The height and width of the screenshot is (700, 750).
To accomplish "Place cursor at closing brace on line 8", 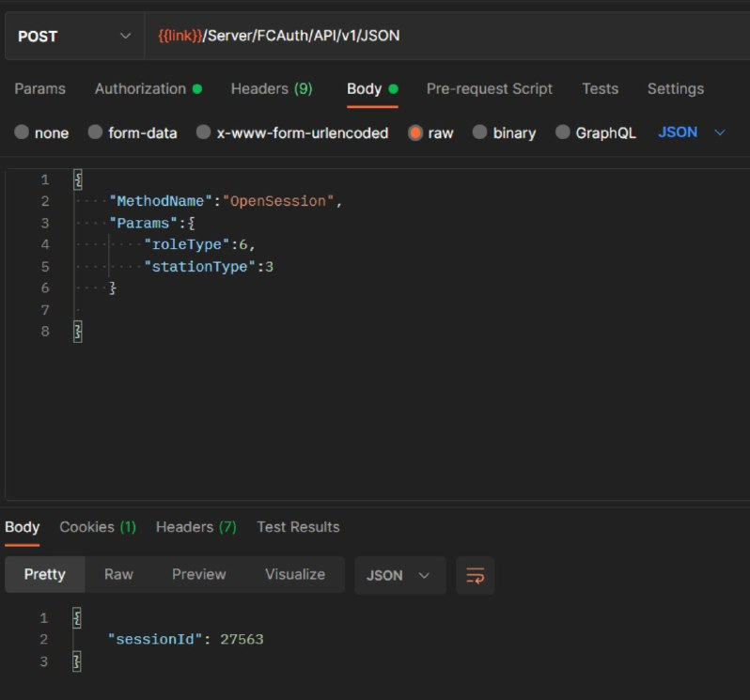I will pyautogui.click(x=78, y=332).
